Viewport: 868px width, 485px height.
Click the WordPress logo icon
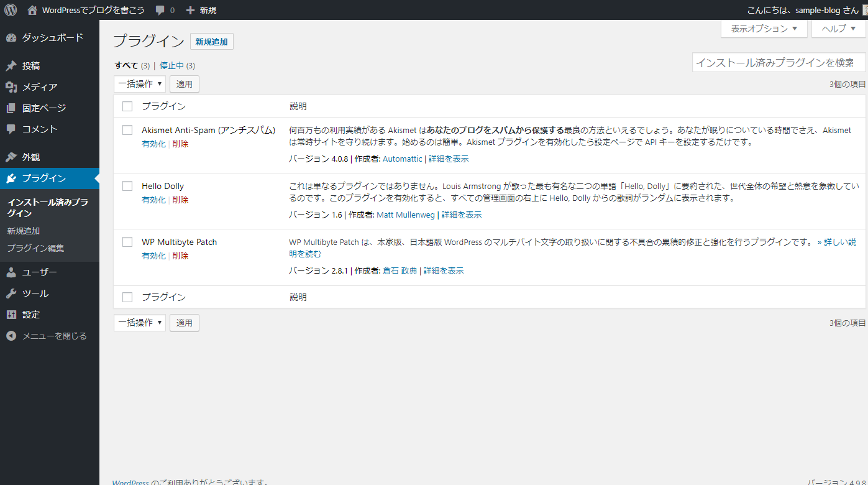click(x=11, y=10)
